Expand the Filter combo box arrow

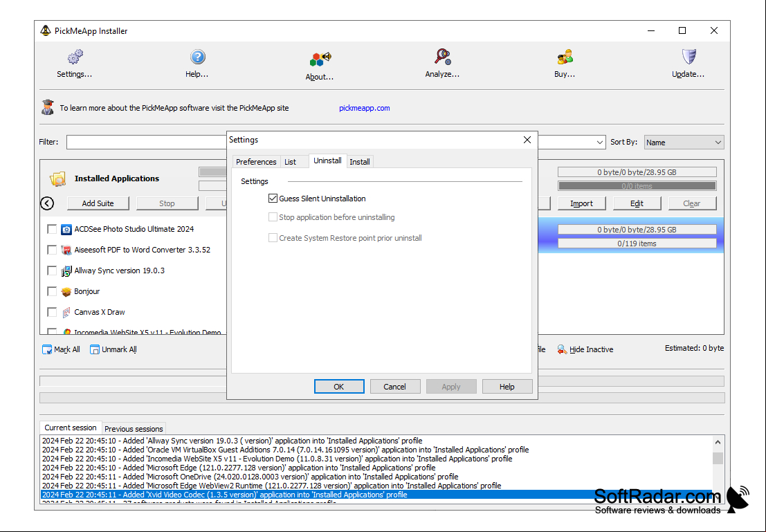(599, 142)
